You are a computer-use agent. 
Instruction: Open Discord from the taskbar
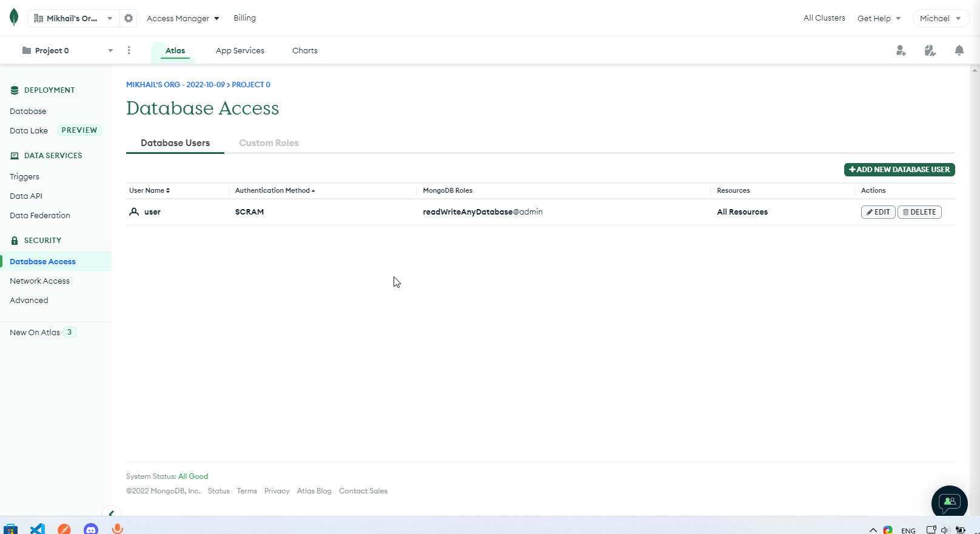click(x=91, y=529)
